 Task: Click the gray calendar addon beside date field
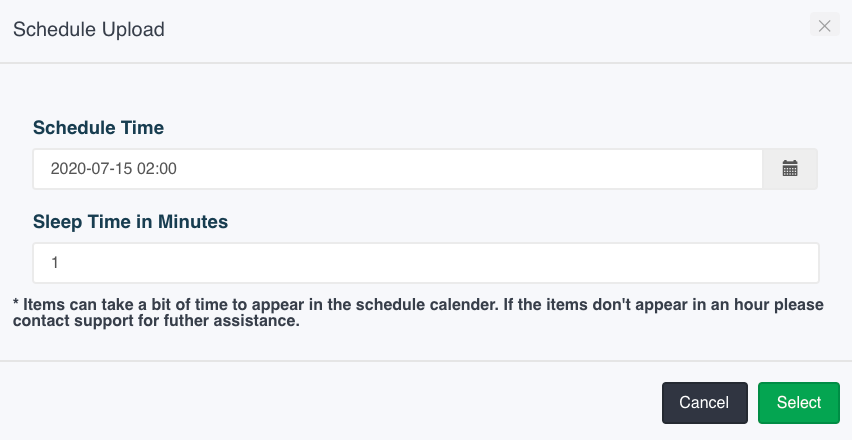point(790,169)
